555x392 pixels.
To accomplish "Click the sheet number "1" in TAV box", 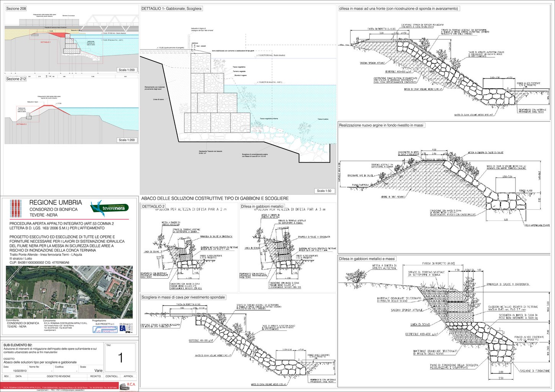I will [x=120, y=358].
